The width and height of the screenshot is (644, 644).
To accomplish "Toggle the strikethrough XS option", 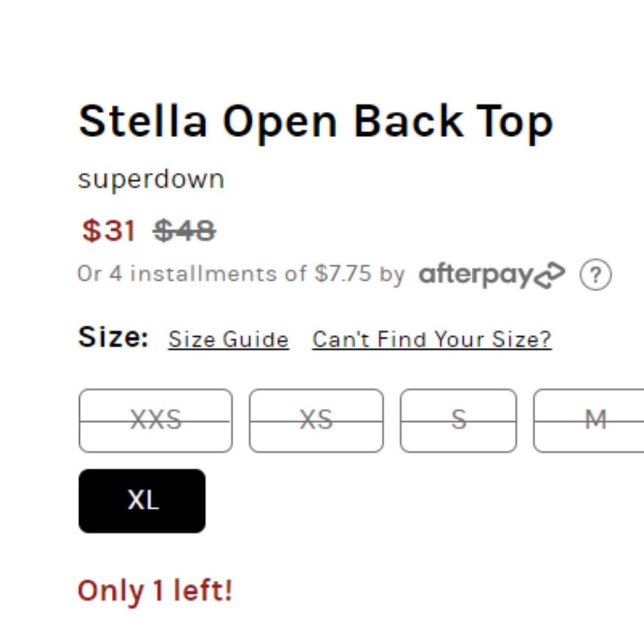I will click(315, 419).
